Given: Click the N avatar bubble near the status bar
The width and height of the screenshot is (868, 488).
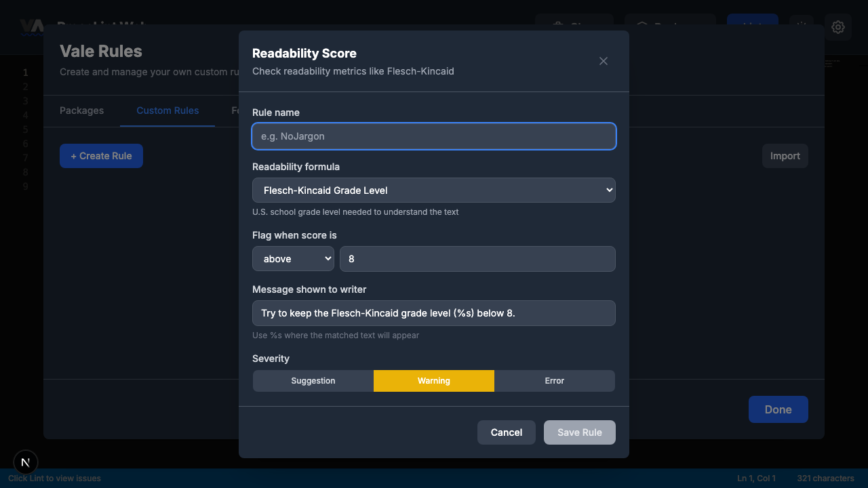Looking at the screenshot, I should click(25, 462).
